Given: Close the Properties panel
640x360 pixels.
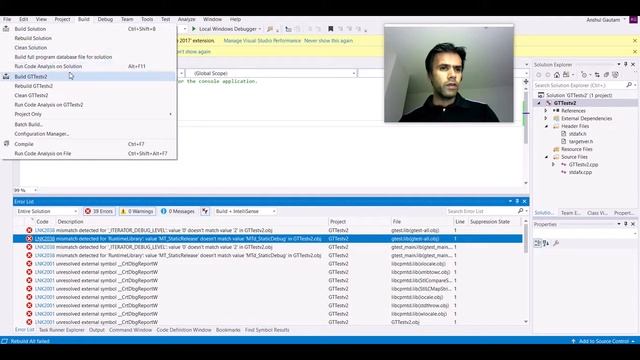Looking at the screenshot, I should click(x=633, y=224).
